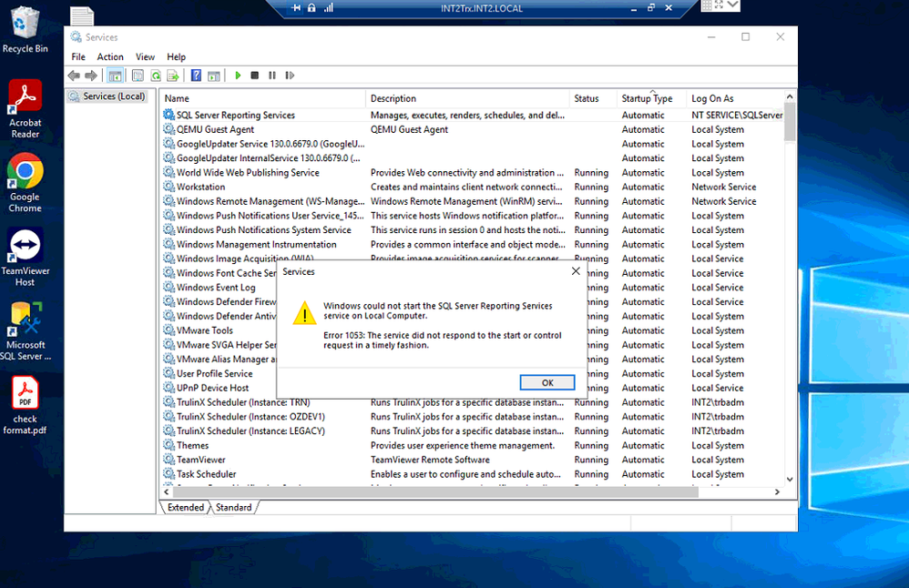
Task: Select the UPnP Device Host service
Action: [x=213, y=388]
